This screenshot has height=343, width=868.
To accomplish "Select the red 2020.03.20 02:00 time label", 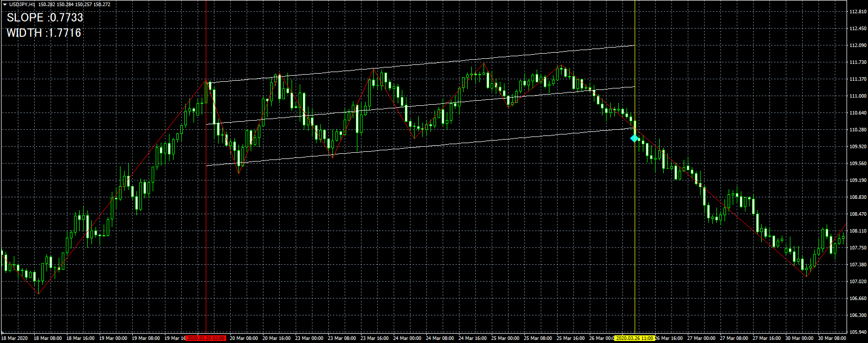I will point(206,338).
